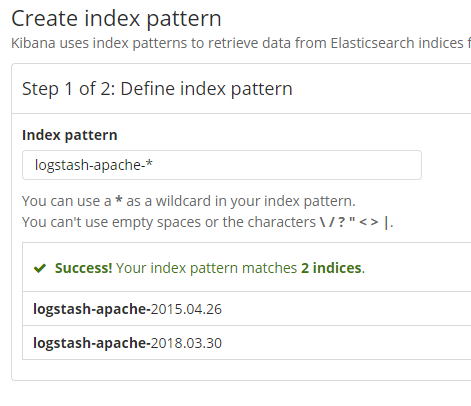
Task: Click the 'Success!' message text
Action: point(83,268)
